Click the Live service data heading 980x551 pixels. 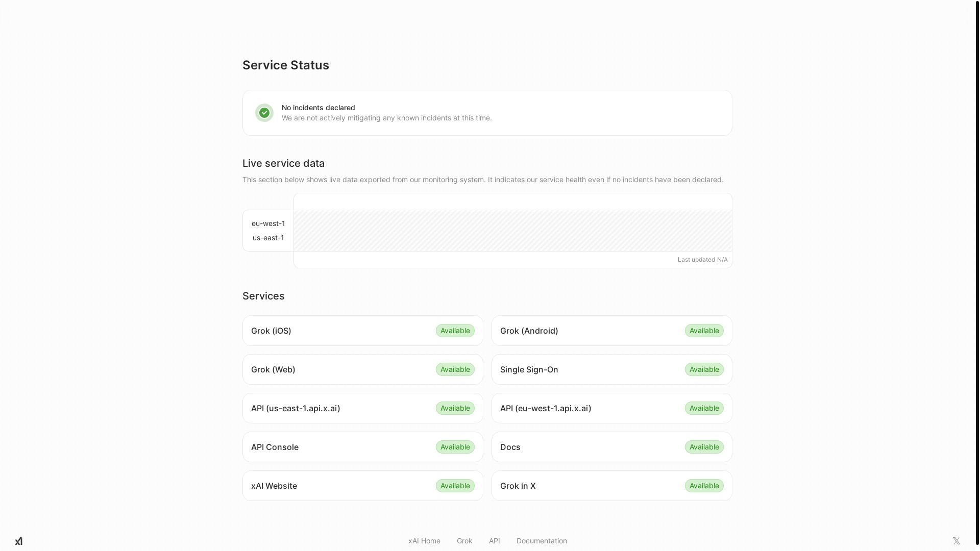(x=284, y=163)
